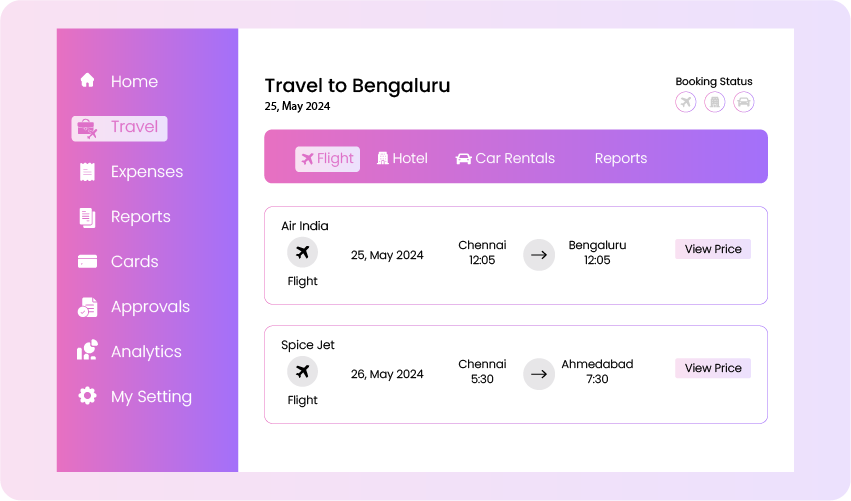Switch to the Hotel tab
The image size is (851, 501).
click(402, 158)
